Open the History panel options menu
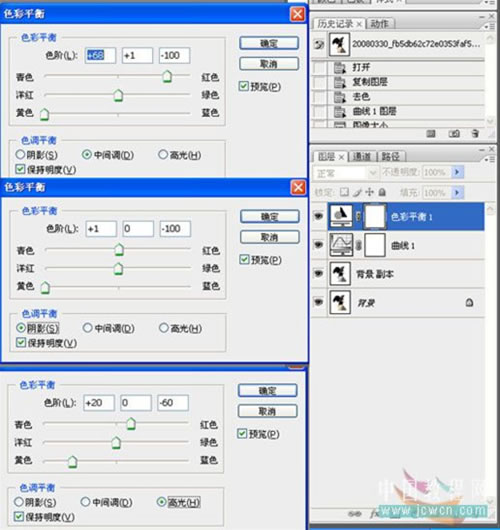The image size is (500, 530). [x=490, y=26]
